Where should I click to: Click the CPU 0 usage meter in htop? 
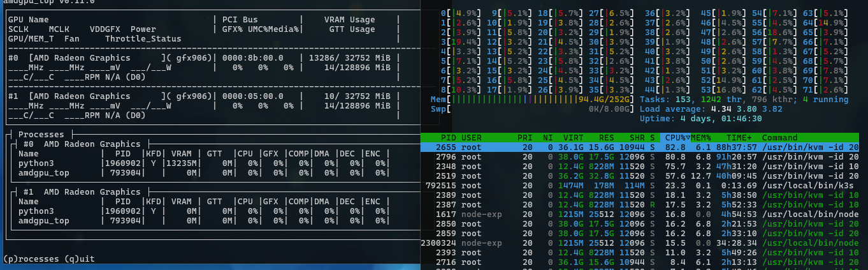click(463, 13)
